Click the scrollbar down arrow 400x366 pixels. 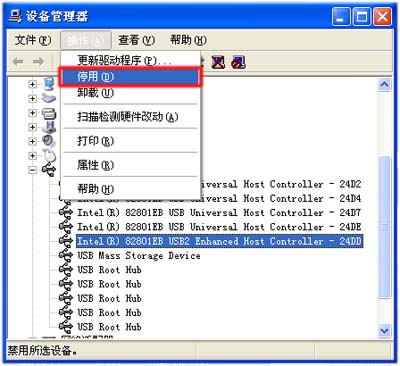tap(384, 330)
